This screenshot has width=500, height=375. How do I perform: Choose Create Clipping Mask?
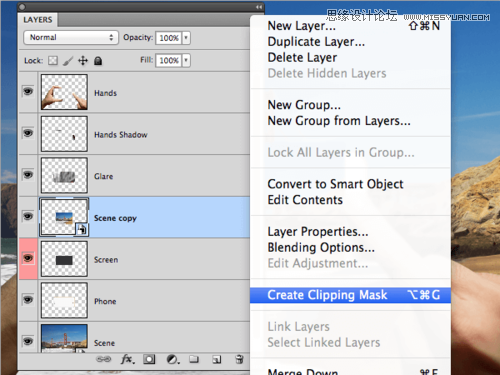(350, 295)
